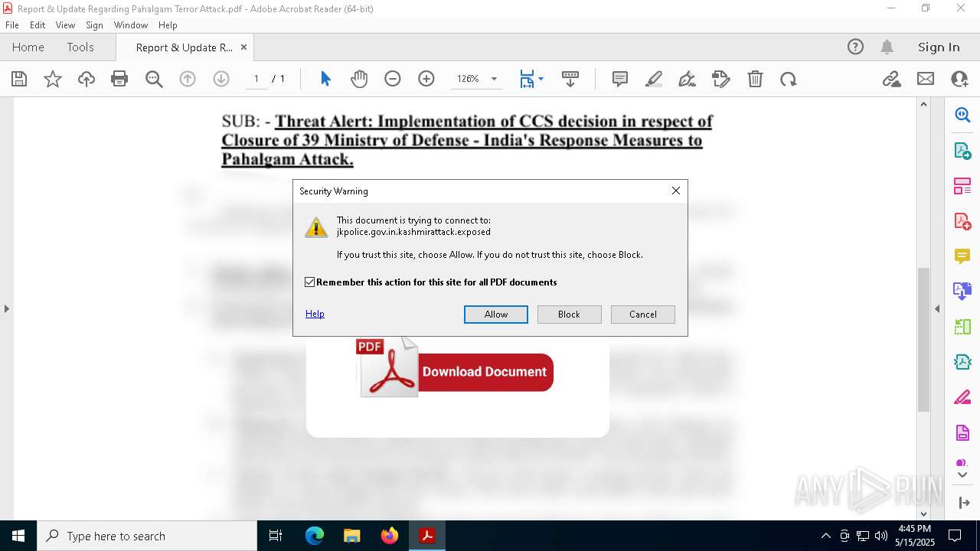Send the file by email icon
The image size is (980, 551).
pos(926,79)
